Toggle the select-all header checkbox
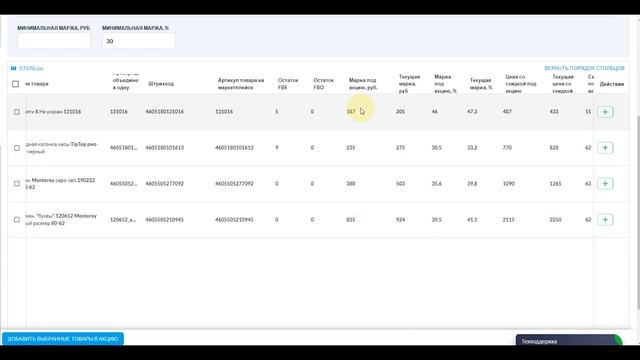The width and height of the screenshot is (640, 360). click(x=16, y=84)
